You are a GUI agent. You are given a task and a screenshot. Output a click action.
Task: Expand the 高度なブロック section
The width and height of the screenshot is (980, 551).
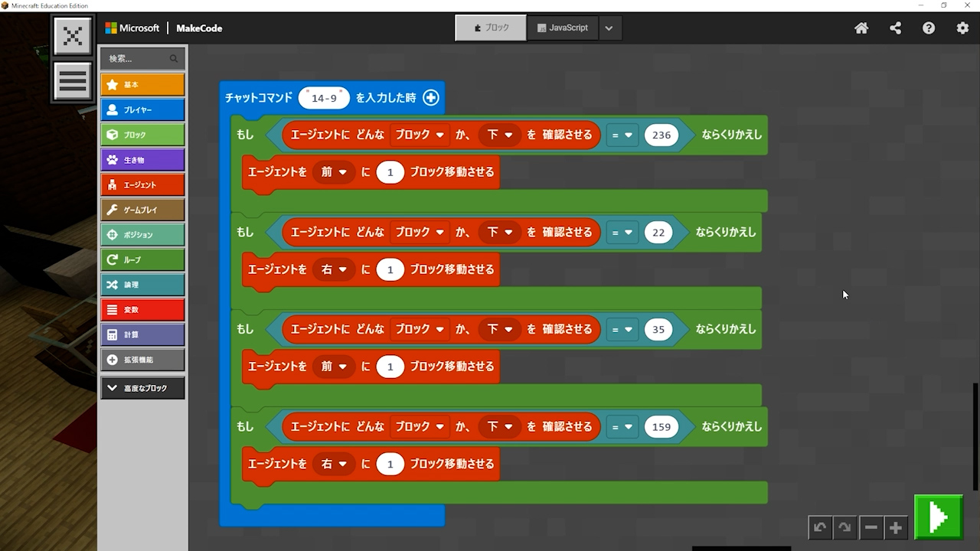click(x=142, y=388)
